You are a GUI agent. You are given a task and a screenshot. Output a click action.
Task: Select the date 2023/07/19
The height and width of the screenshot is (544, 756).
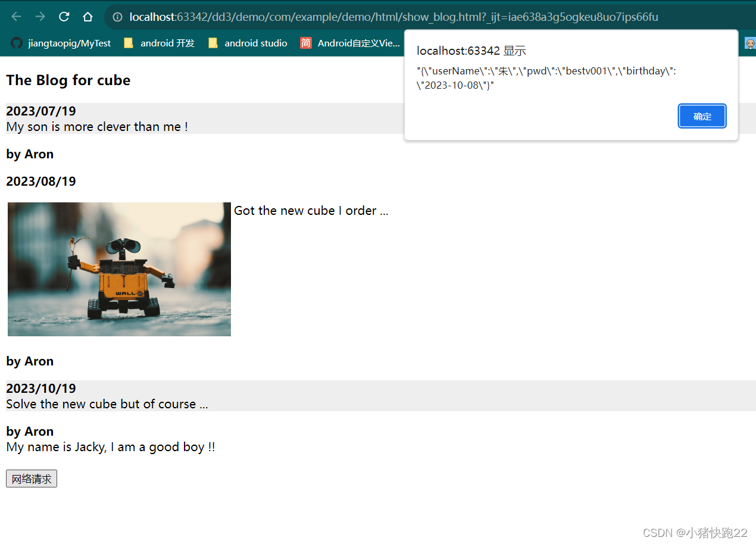(41, 111)
